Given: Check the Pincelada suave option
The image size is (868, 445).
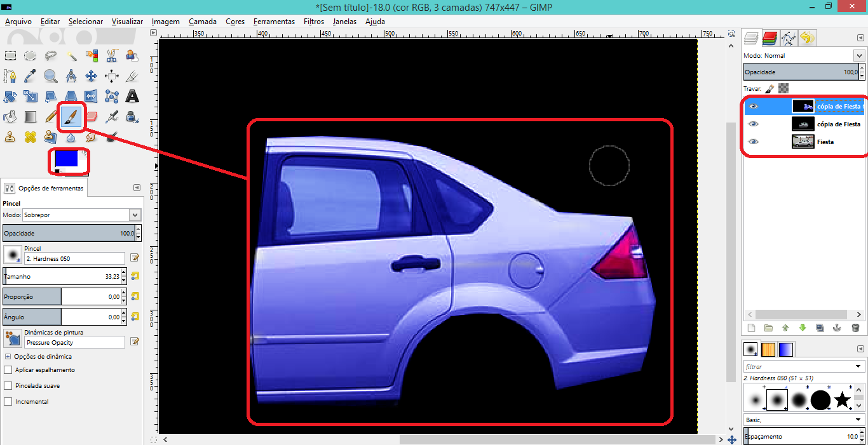Looking at the screenshot, I should point(8,386).
